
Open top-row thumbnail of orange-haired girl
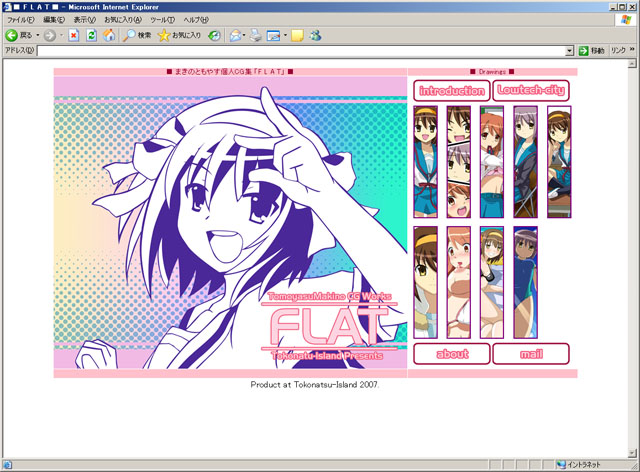(492, 162)
